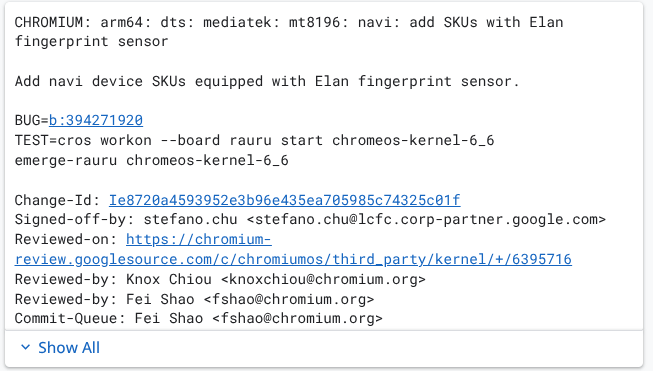
Task: Click knoxchiou@chromium.org email text
Action: click(323, 279)
